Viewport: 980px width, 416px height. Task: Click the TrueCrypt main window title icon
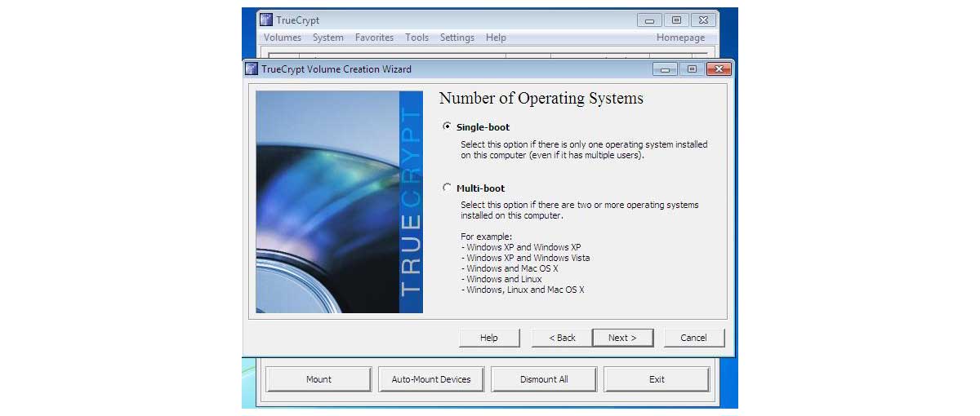pyautogui.click(x=266, y=20)
